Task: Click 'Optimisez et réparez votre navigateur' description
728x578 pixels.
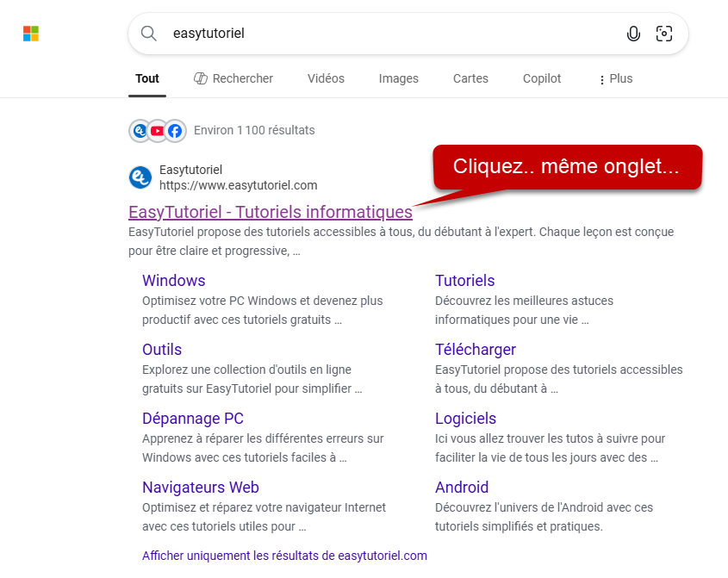Action: [264, 517]
